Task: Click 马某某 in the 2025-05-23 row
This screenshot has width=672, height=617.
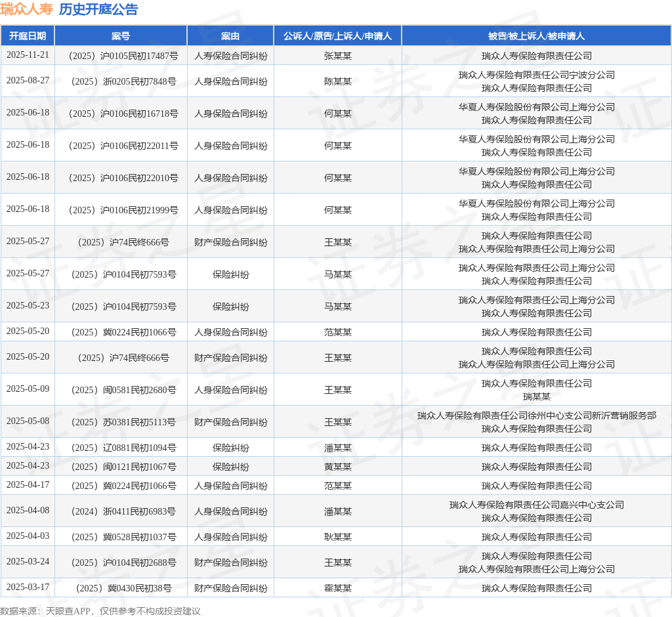Action: (x=338, y=307)
